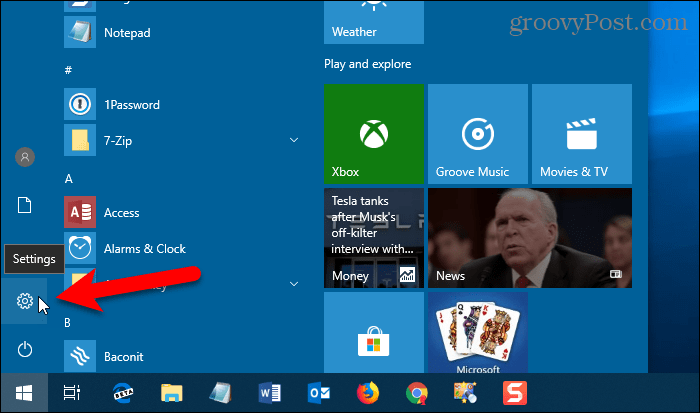This screenshot has height=413, width=700.
Task: Open the Weather tile
Action: (374, 22)
